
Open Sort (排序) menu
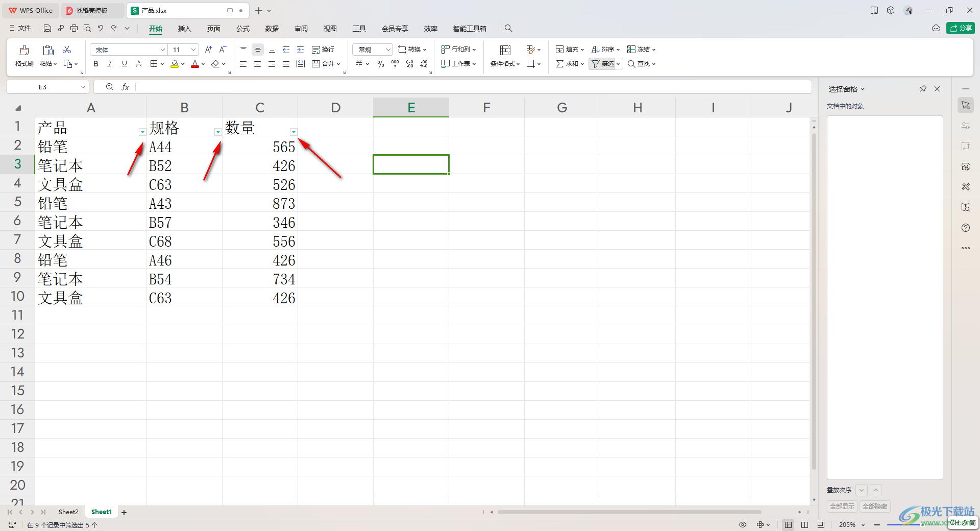tap(605, 50)
